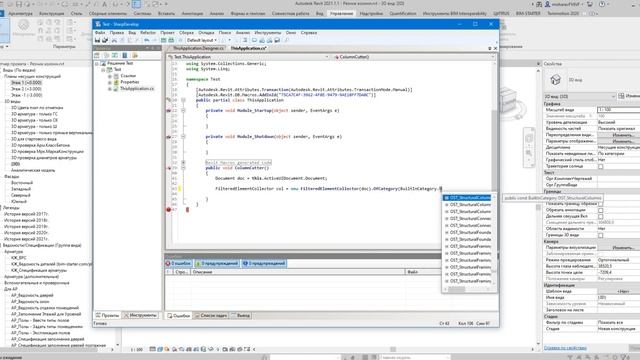The height and width of the screenshot is (360, 640).
Task: Click the errors filter icon in Errors panel
Action: coord(168,263)
